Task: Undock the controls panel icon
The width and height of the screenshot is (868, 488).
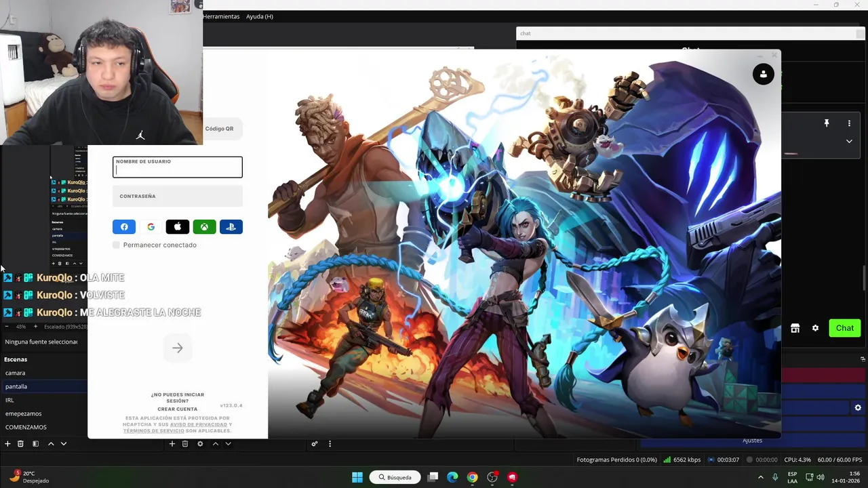Action: pos(863,359)
